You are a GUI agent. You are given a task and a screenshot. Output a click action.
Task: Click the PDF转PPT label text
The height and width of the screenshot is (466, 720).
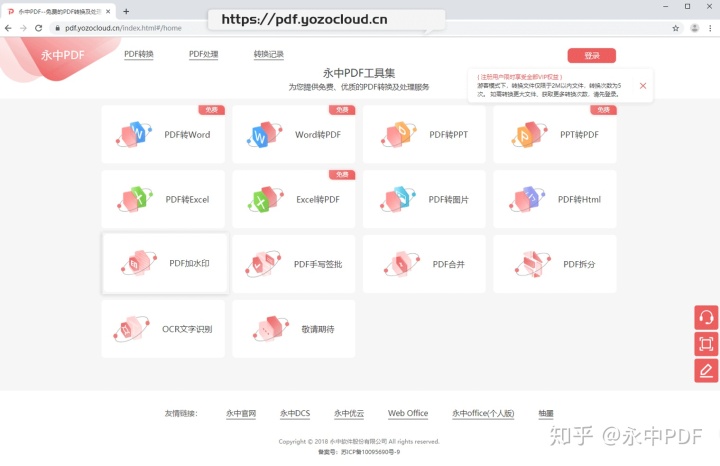pos(449,135)
